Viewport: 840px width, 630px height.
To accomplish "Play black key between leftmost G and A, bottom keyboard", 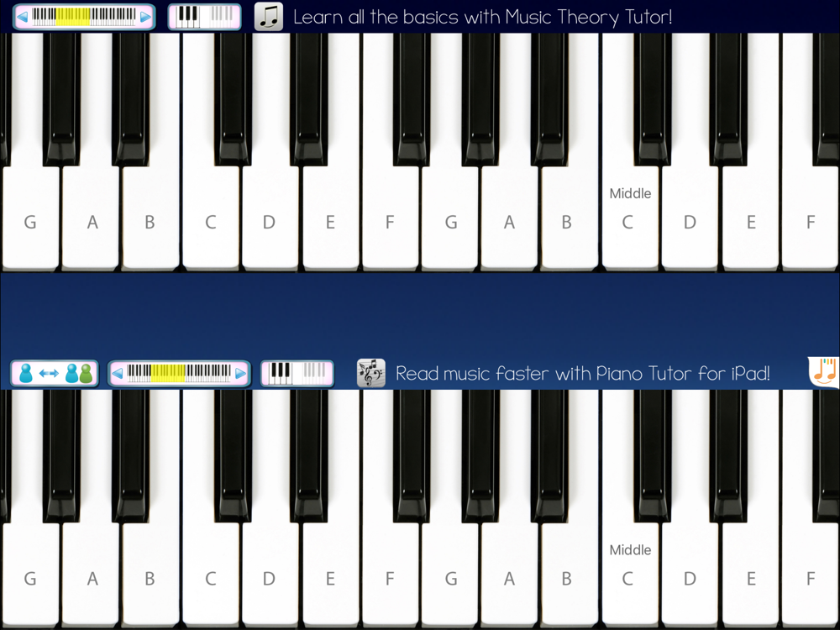I will [61, 454].
